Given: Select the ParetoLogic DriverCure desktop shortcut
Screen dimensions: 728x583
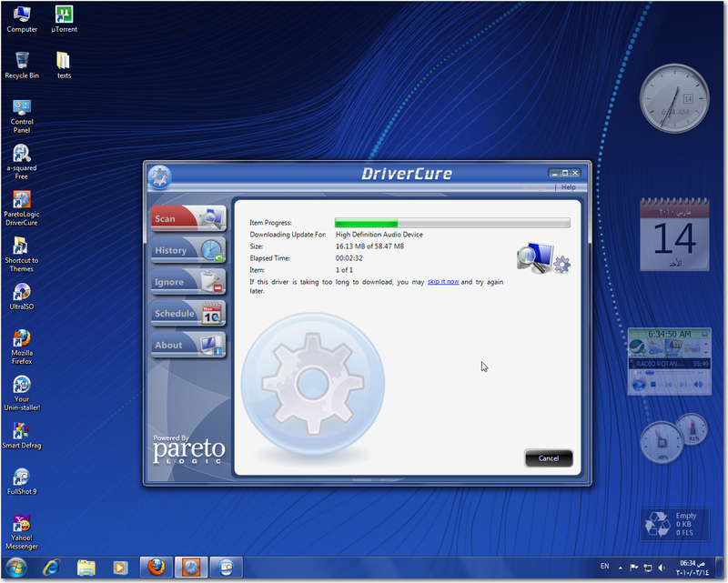Looking at the screenshot, I should [x=21, y=209].
